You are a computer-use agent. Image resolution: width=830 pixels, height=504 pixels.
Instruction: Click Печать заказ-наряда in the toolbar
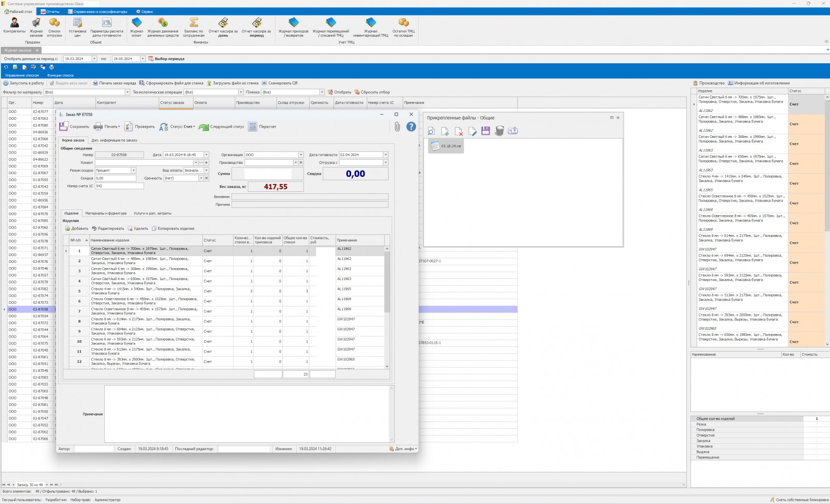pos(115,83)
